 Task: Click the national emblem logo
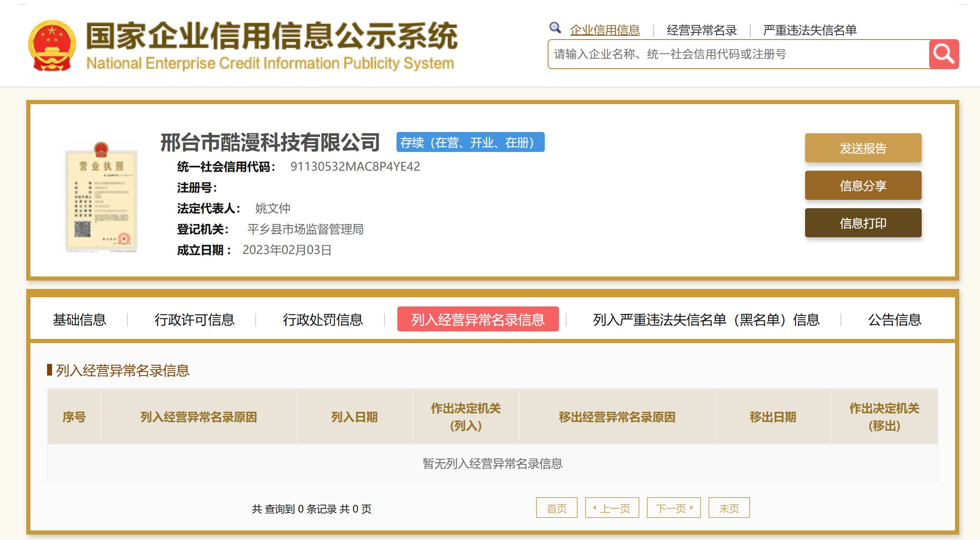[52, 46]
